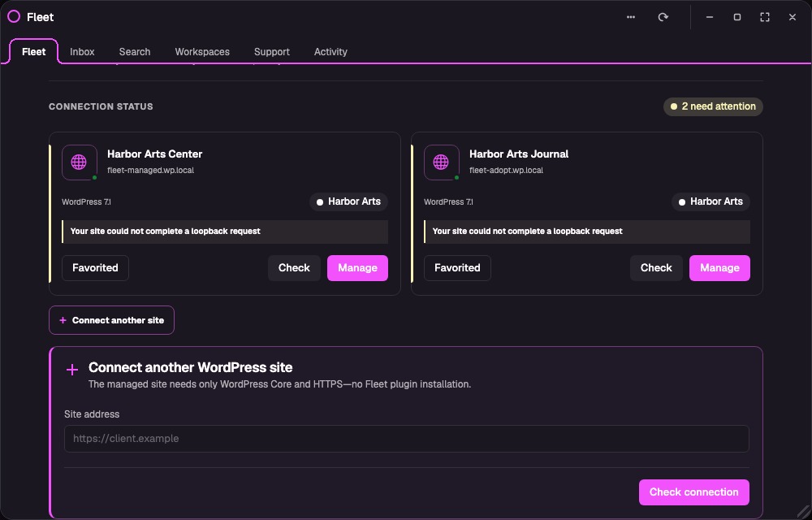
Task: Click Harbor Arts tag on Center card
Action: coord(348,202)
